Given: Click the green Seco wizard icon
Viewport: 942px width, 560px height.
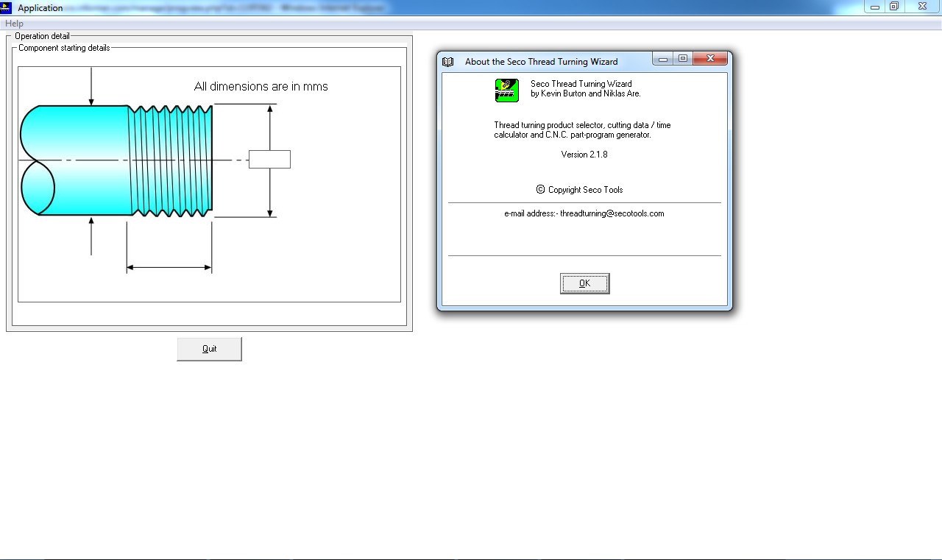Looking at the screenshot, I should click(507, 90).
